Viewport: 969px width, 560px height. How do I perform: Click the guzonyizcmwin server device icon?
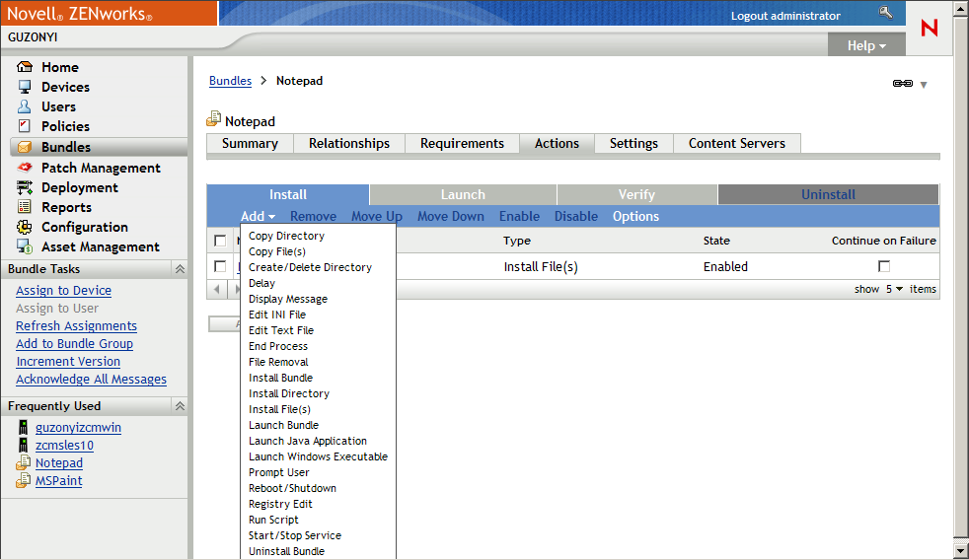(x=23, y=427)
